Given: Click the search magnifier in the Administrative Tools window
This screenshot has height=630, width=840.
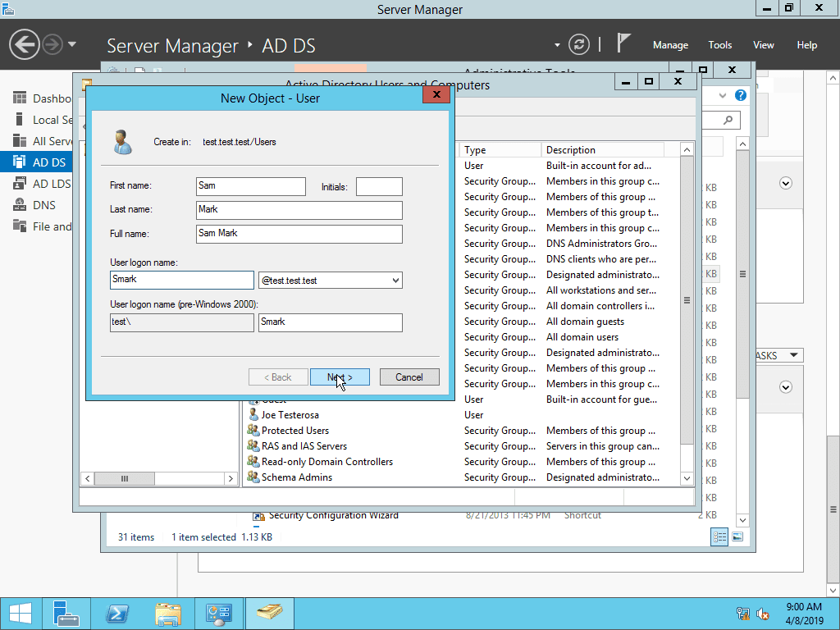Looking at the screenshot, I should (728, 120).
